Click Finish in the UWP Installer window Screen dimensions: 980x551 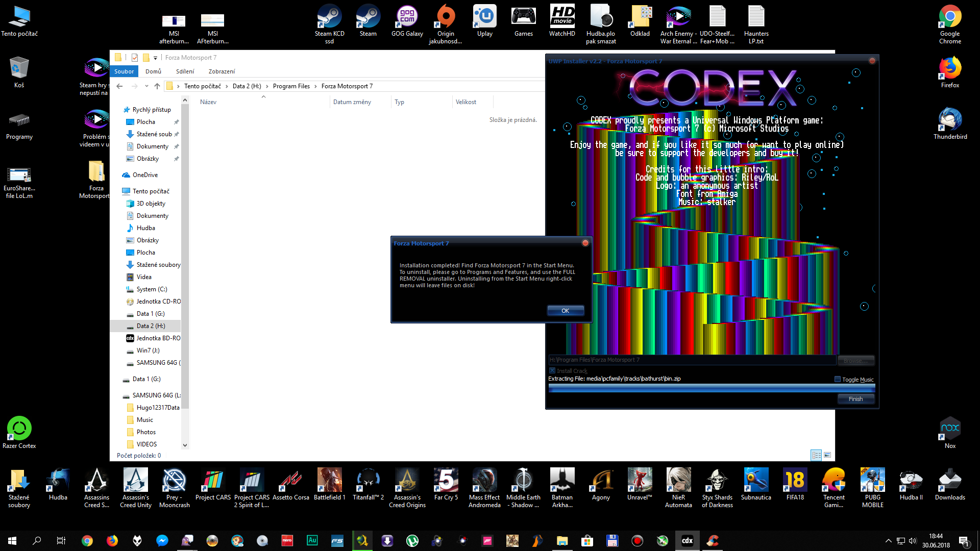click(x=855, y=399)
